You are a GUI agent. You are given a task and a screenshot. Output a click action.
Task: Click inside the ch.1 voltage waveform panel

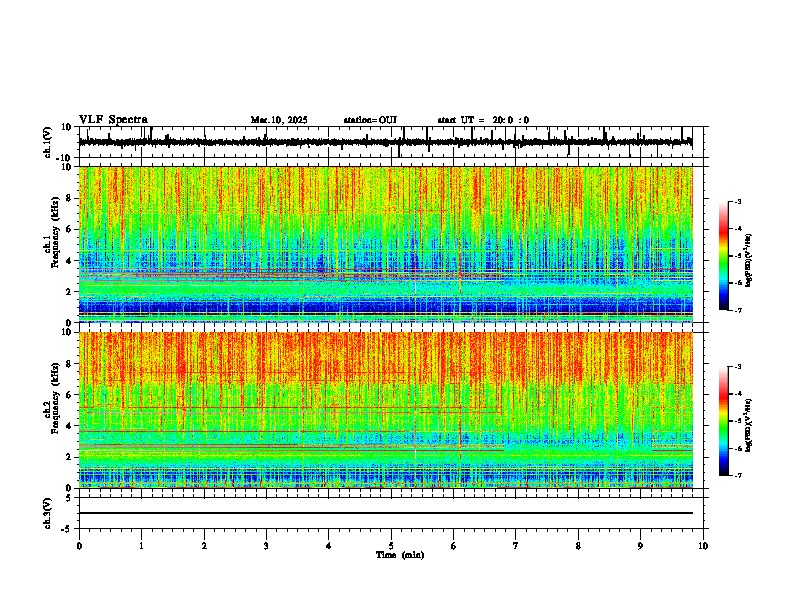(393, 142)
